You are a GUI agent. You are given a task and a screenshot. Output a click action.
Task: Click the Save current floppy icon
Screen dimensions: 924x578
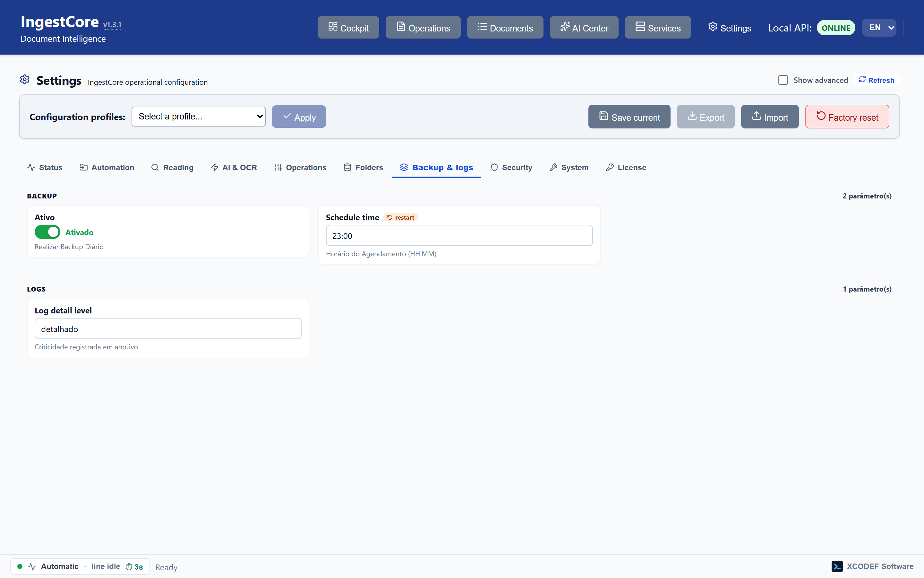[603, 116]
